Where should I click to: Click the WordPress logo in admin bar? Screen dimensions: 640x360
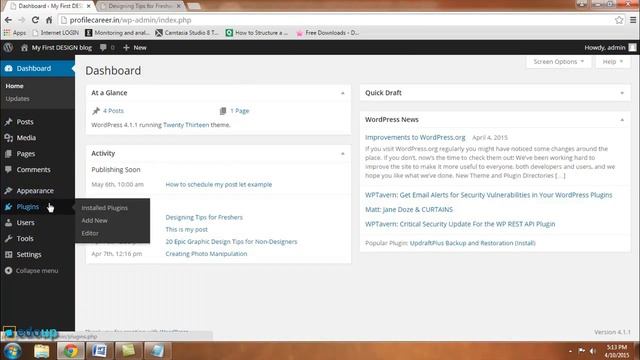[8, 47]
